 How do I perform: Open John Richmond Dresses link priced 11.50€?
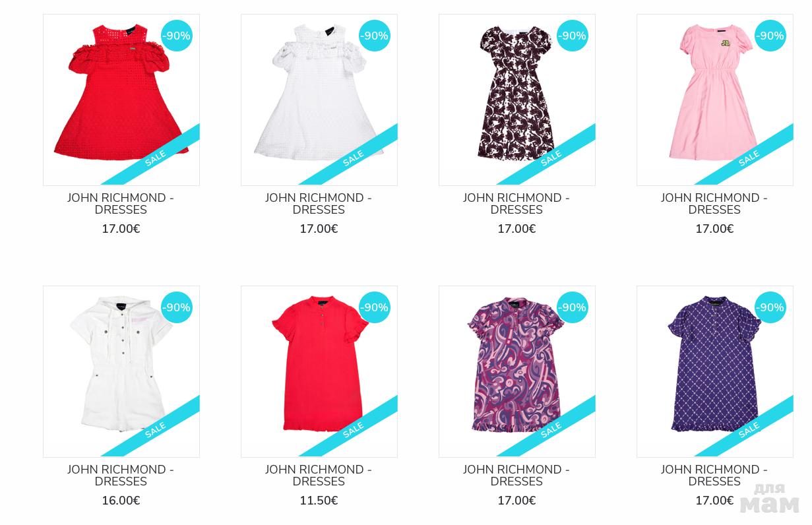[319, 476]
